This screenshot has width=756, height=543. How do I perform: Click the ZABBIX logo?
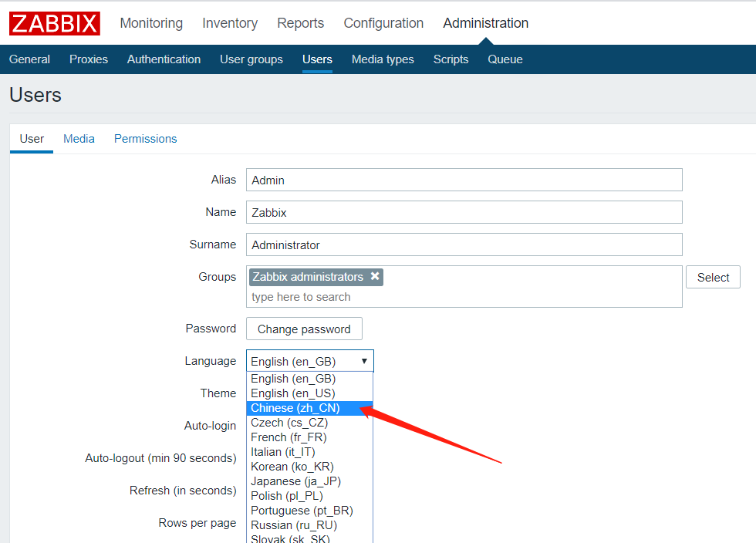point(55,23)
